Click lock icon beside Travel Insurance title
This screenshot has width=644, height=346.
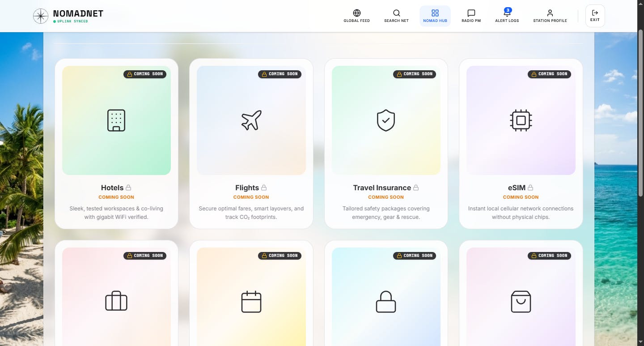point(416,188)
